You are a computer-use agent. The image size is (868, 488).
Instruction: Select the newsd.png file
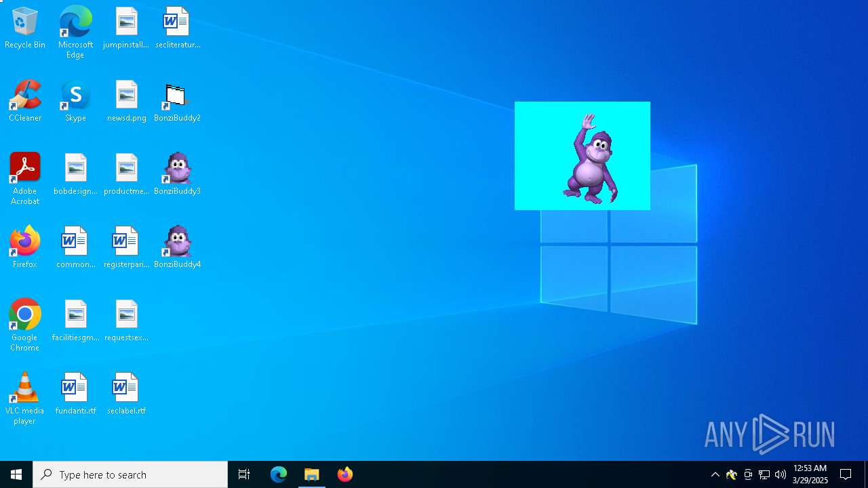[126, 102]
